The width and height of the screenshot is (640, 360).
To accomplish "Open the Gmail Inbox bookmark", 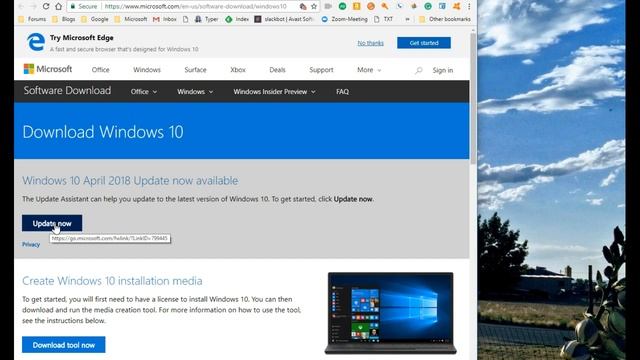I will click(x=165, y=19).
